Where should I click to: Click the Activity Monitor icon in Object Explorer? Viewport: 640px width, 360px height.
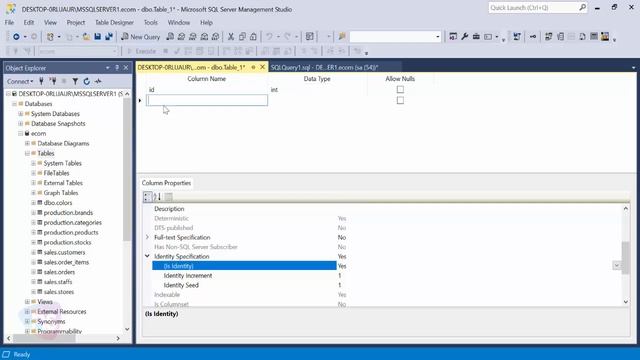[x=98, y=81]
